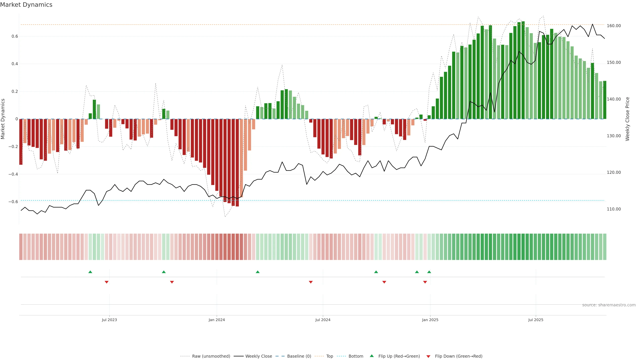Click the Flip Down legend red triangle icon
The image size is (644, 362).
point(428,356)
